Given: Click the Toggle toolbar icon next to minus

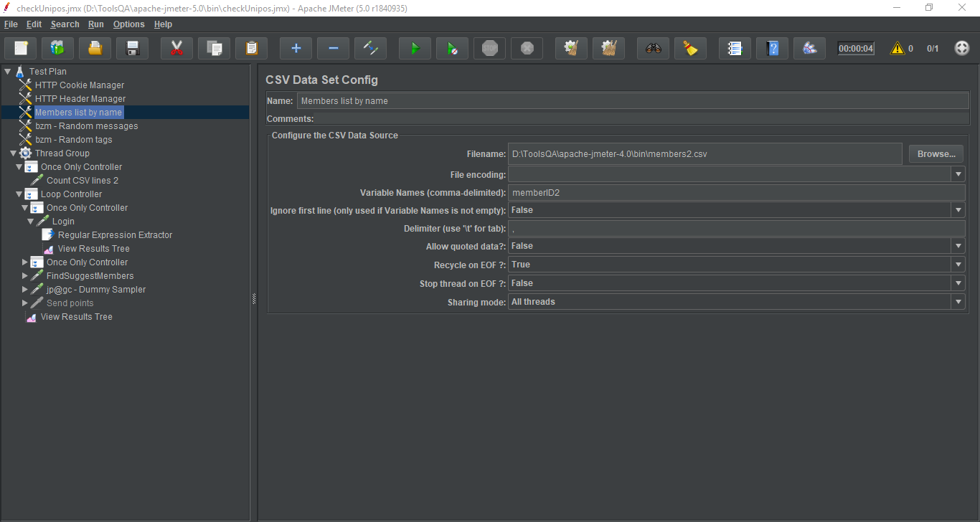Looking at the screenshot, I should tap(370, 48).
